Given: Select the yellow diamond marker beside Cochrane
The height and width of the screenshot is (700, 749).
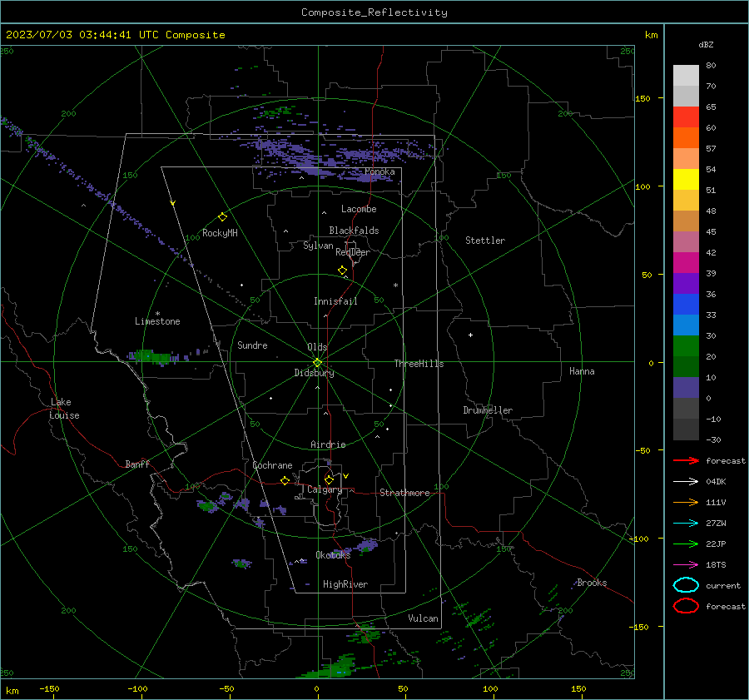Looking at the screenshot, I should 285,480.
